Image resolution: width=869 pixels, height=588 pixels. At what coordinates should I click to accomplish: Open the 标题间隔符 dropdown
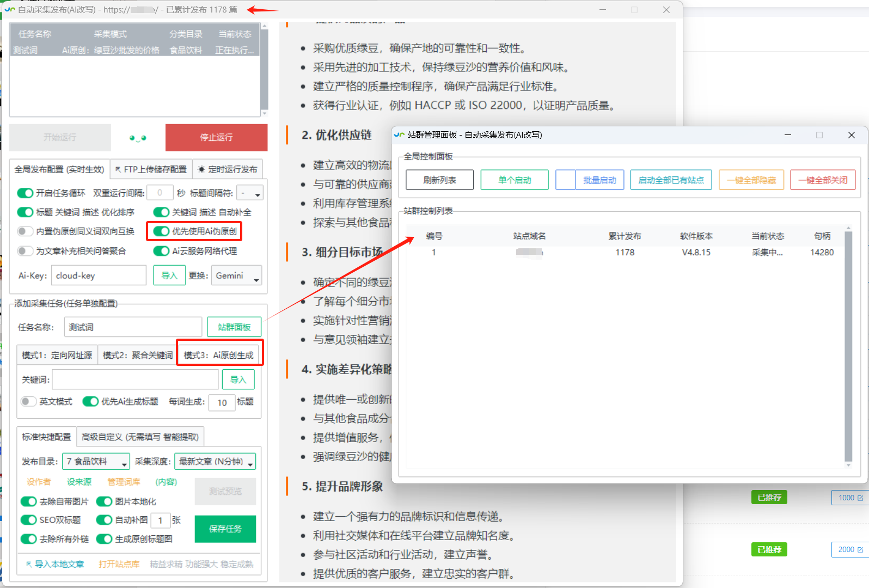click(250, 193)
